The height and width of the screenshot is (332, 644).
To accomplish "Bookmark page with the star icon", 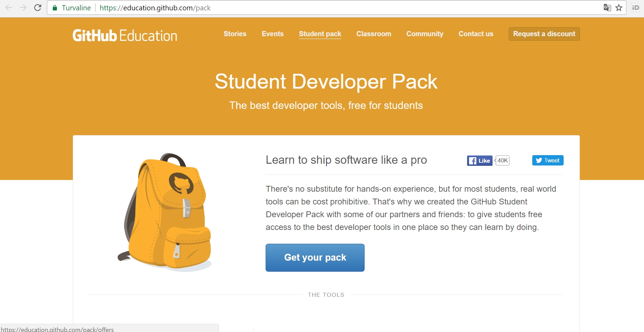I will click(619, 8).
